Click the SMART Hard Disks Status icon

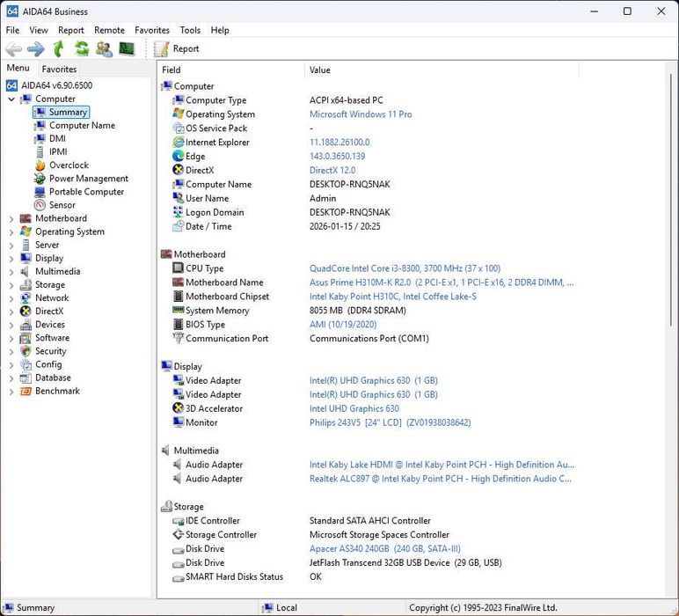tap(178, 578)
